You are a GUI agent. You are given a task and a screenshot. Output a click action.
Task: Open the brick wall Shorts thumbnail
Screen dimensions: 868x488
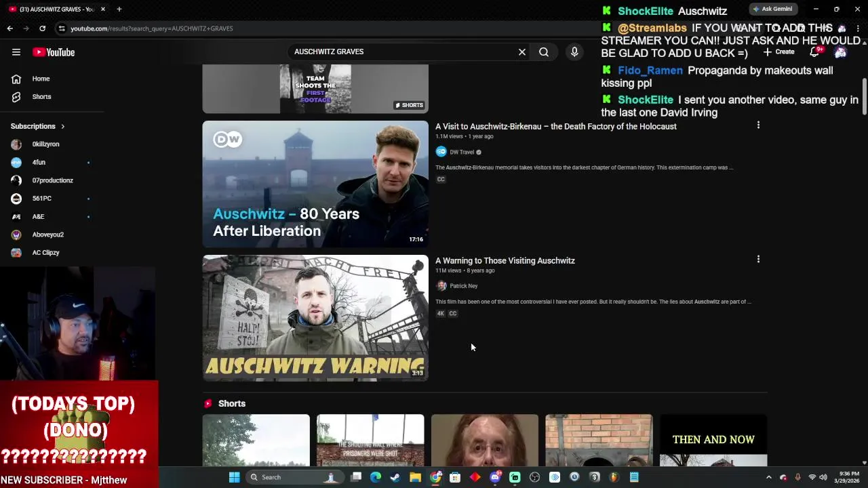tap(599, 441)
